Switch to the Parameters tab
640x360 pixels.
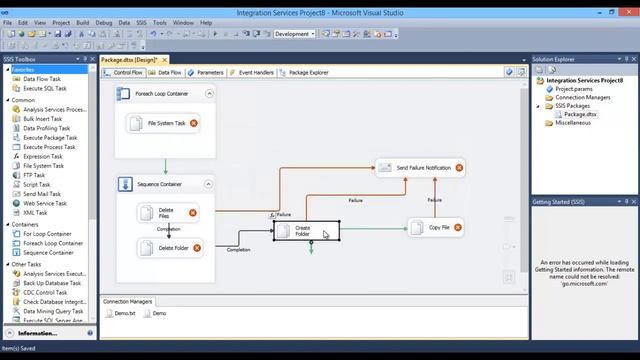click(206, 73)
